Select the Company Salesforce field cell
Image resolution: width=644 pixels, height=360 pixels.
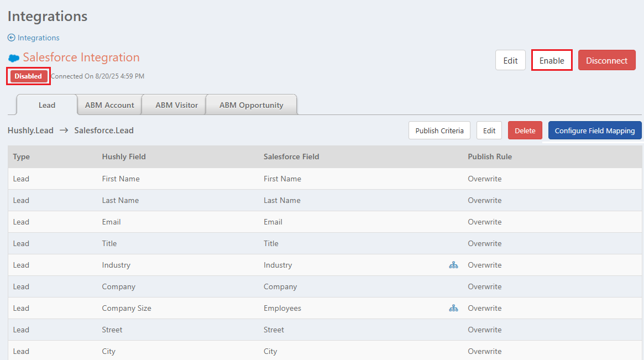click(280, 286)
